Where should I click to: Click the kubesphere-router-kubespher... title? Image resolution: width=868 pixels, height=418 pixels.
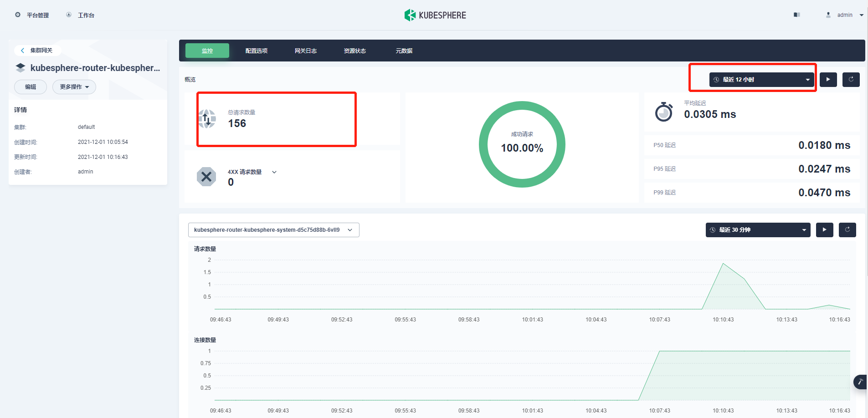(95, 68)
